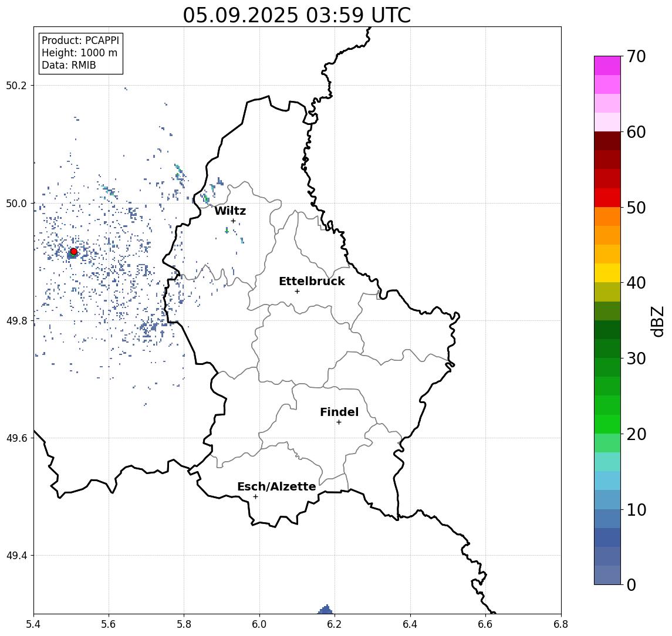Click the longitude axis label 6.2
Image resolution: width=672 pixels, height=636 pixels.
(335, 624)
